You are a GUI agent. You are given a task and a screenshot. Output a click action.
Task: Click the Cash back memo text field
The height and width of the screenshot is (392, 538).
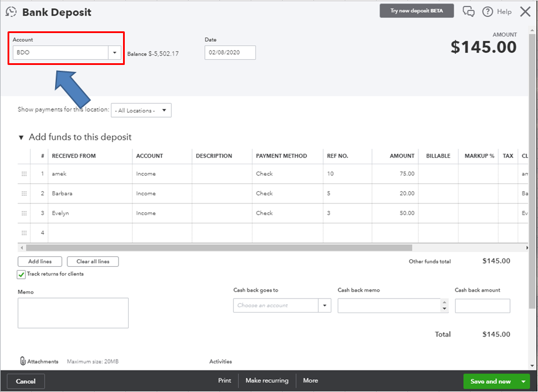click(x=389, y=306)
